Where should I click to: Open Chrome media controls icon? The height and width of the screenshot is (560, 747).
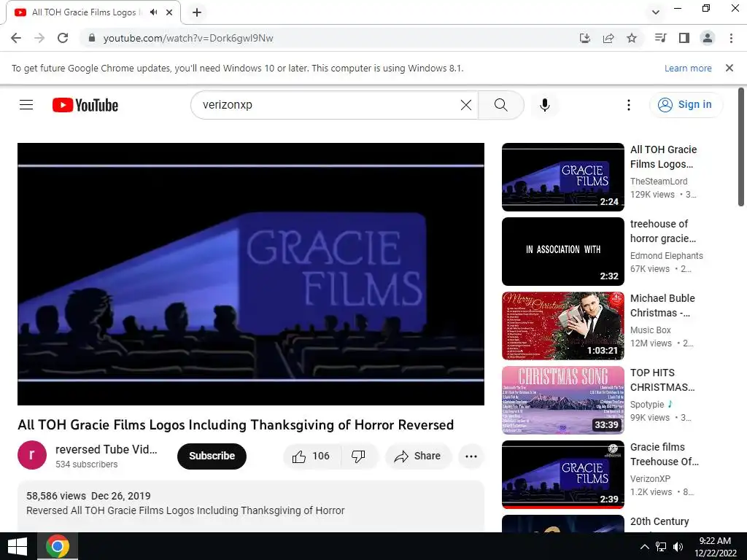(661, 38)
